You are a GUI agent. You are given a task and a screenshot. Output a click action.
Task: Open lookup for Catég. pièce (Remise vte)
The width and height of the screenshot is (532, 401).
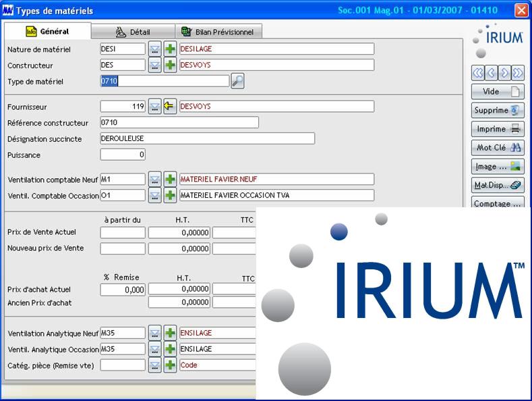click(154, 365)
